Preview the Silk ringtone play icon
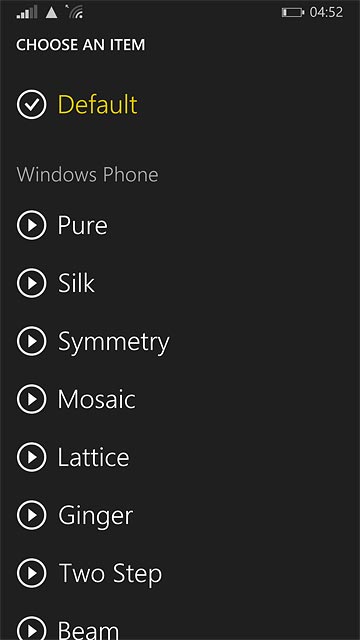Screen dimensions: 360x640 (31, 283)
